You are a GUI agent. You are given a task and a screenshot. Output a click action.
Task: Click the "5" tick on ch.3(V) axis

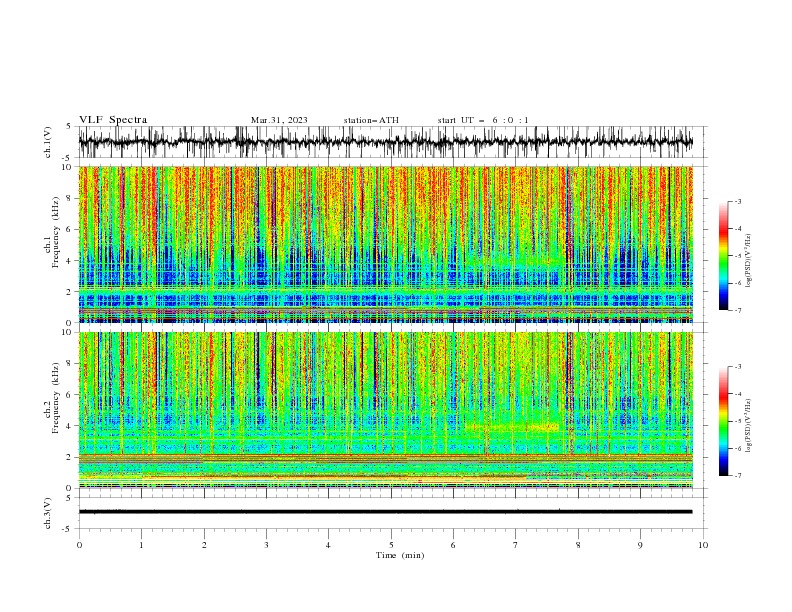(69, 498)
